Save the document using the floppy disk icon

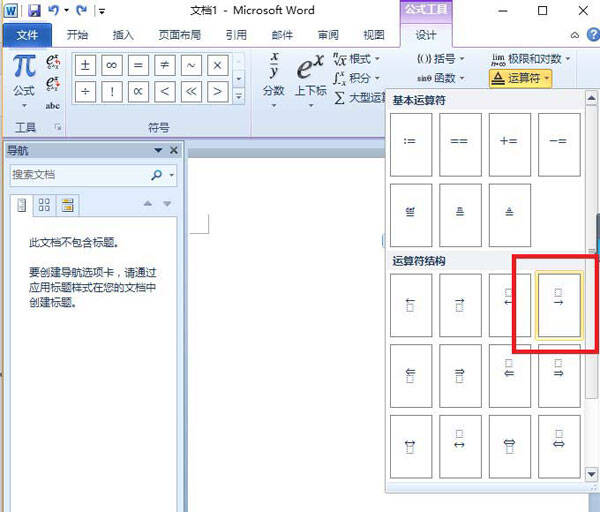pyautogui.click(x=34, y=10)
